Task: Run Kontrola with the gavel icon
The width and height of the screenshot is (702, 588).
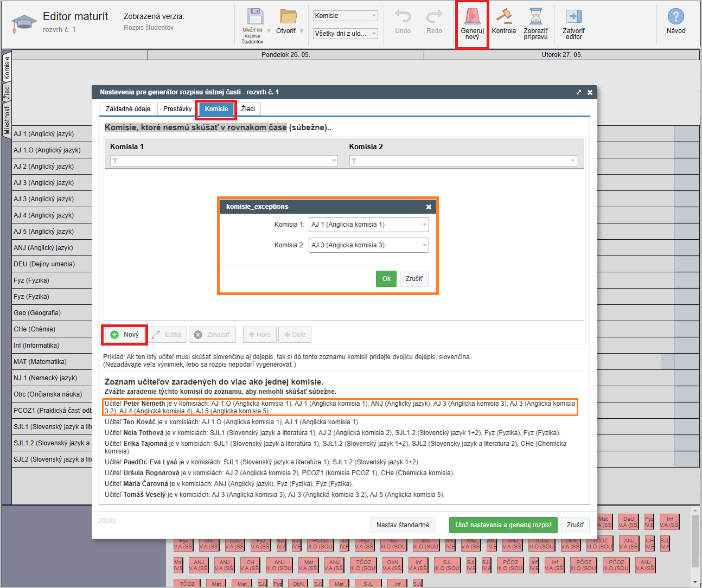Action: tap(504, 16)
